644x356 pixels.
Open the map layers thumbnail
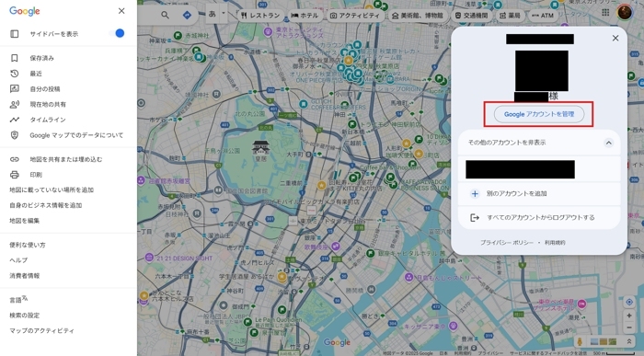tap(604, 341)
